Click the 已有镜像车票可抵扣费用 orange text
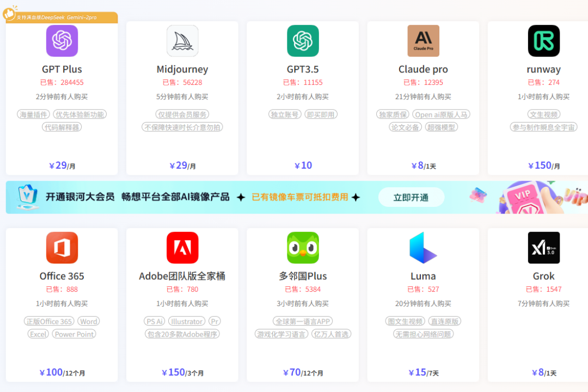The image size is (588, 392). click(x=300, y=197)
